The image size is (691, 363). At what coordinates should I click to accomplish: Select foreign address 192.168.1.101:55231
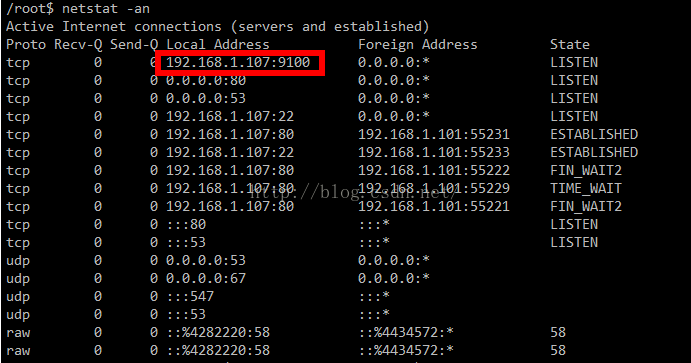(434, 135)
